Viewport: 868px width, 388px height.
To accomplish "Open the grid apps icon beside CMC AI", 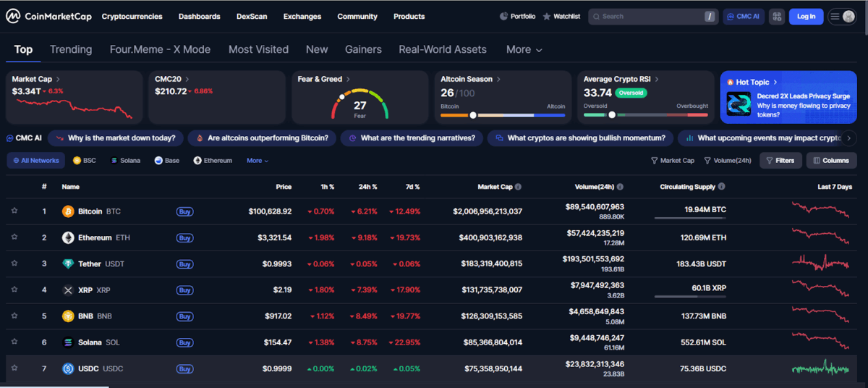I will click(777, 16).
